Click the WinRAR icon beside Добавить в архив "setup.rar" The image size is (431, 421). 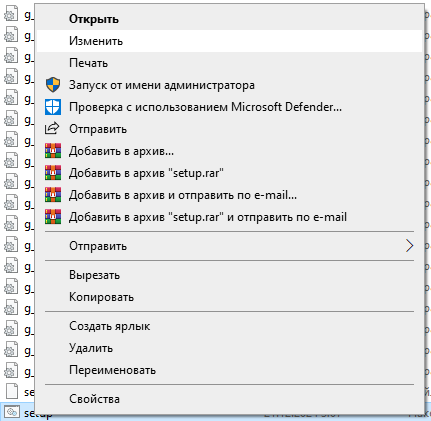[53, 173]
